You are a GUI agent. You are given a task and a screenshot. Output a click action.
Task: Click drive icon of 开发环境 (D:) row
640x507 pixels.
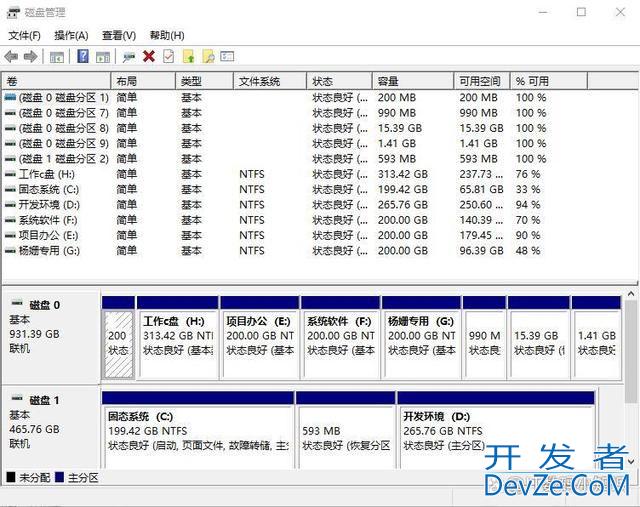[x=10, y=205]
